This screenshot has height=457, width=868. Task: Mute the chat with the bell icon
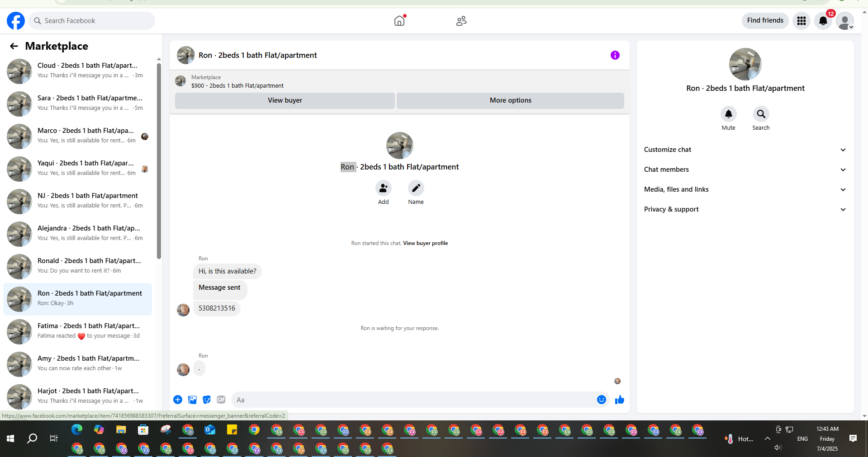[x=729, y=114]
